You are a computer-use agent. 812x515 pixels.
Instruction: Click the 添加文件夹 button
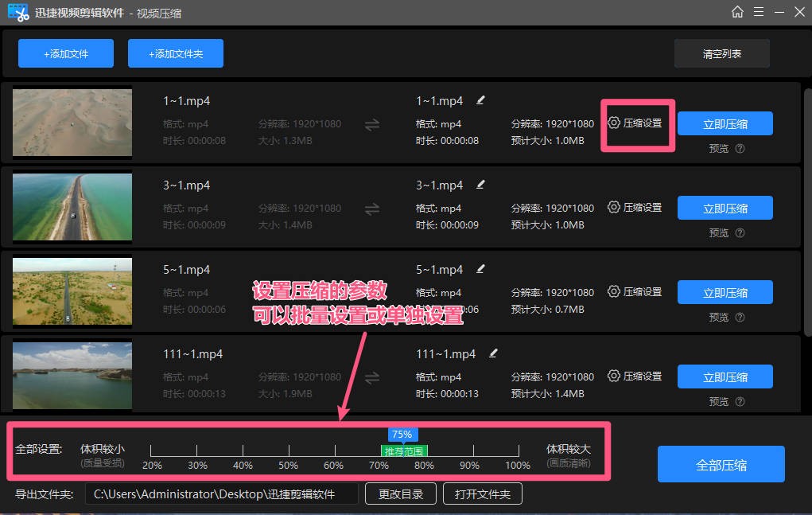tap(175, 54)
